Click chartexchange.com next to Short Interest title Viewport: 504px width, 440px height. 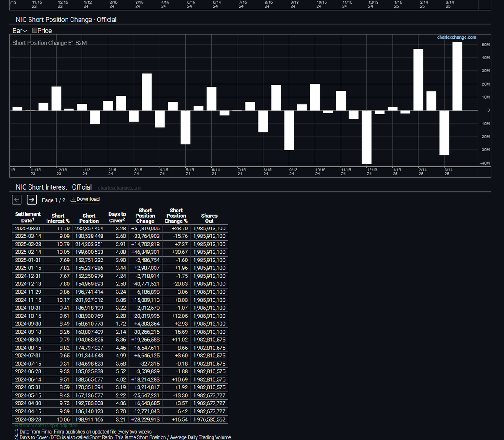119,188
